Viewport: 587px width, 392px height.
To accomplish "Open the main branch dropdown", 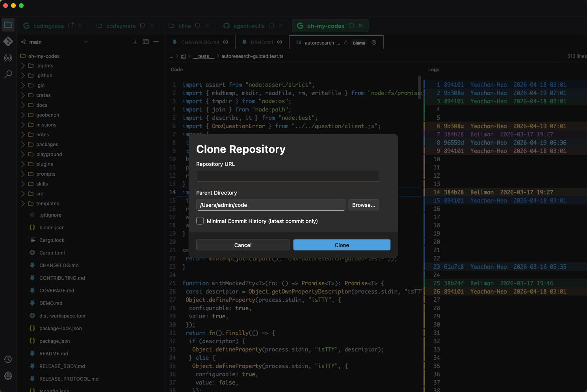I will [x=86, y=42].
